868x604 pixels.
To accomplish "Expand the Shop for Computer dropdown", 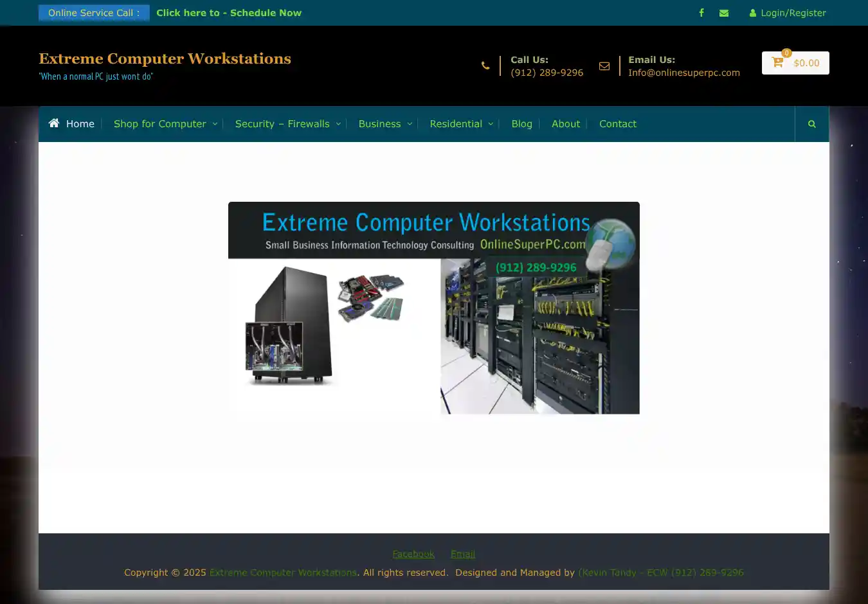I will pyautogui.click(x=215, y=124).
